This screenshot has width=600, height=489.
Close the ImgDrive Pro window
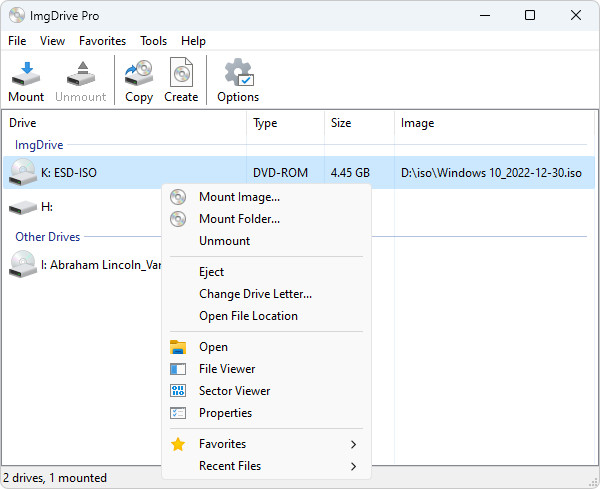[x=576, y=15]
